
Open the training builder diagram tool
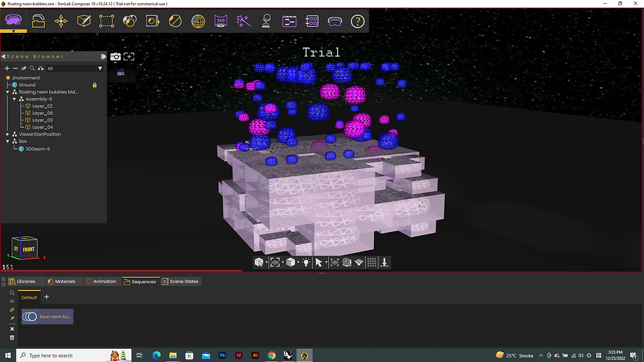(x=289, y=21)
